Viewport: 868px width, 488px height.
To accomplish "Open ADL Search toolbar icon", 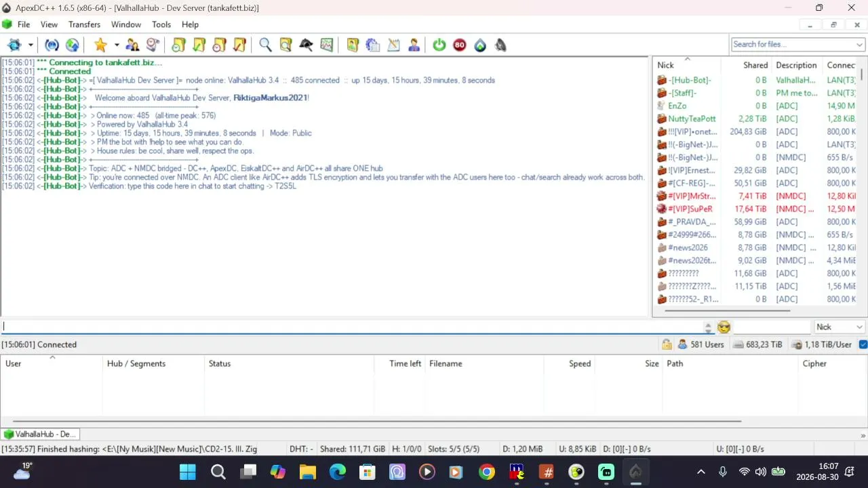I will (x=285, y=45).
